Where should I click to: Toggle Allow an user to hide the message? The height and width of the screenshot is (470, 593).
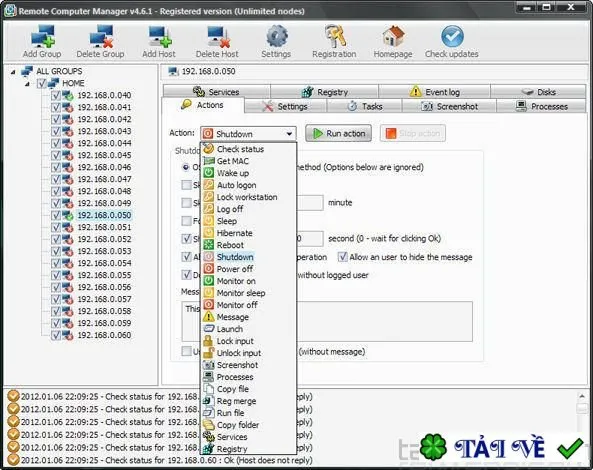[x=343, y=257]
